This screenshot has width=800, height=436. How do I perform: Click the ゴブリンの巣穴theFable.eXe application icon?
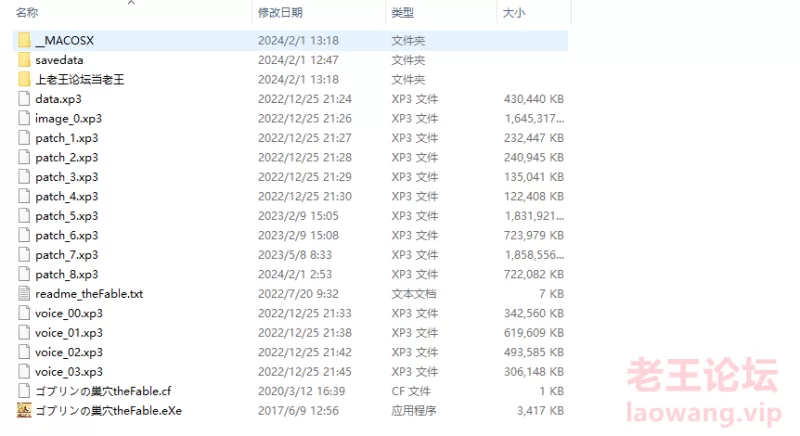(x=24, y=410)
